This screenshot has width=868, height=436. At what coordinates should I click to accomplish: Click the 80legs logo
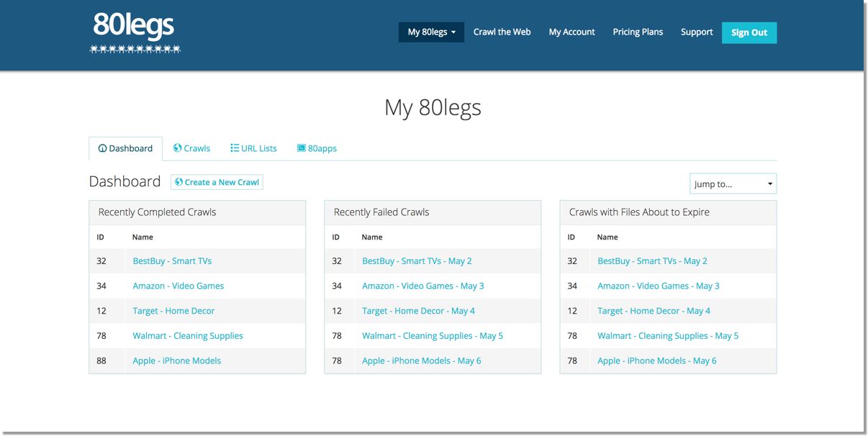(135, 32)
